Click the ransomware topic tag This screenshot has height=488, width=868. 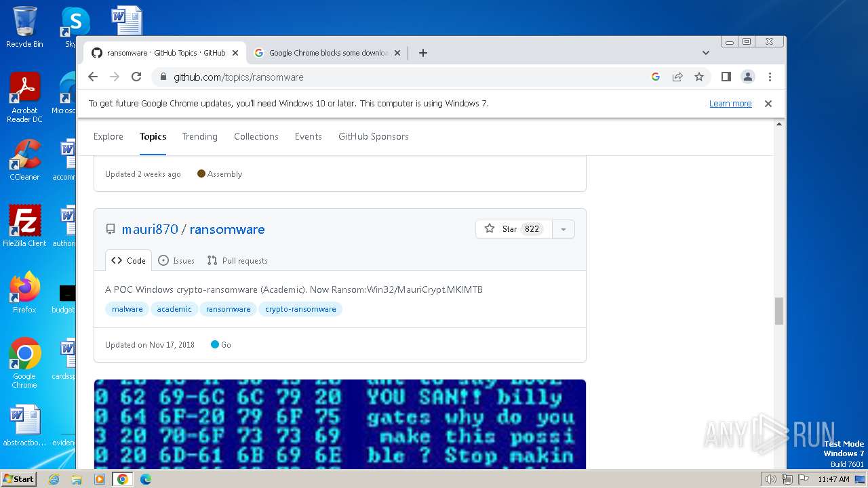click(229, 309)
